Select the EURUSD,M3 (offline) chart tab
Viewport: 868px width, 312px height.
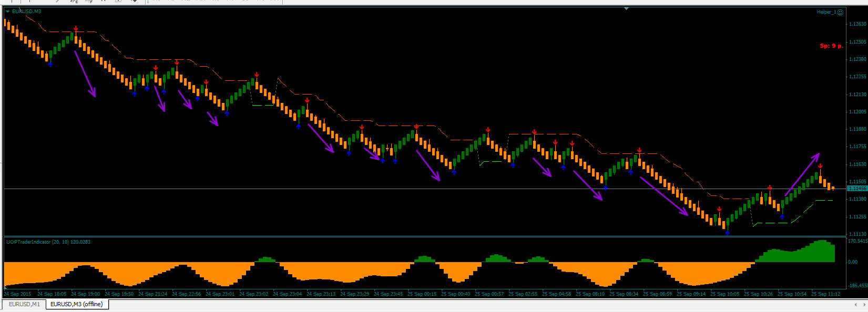77,304
